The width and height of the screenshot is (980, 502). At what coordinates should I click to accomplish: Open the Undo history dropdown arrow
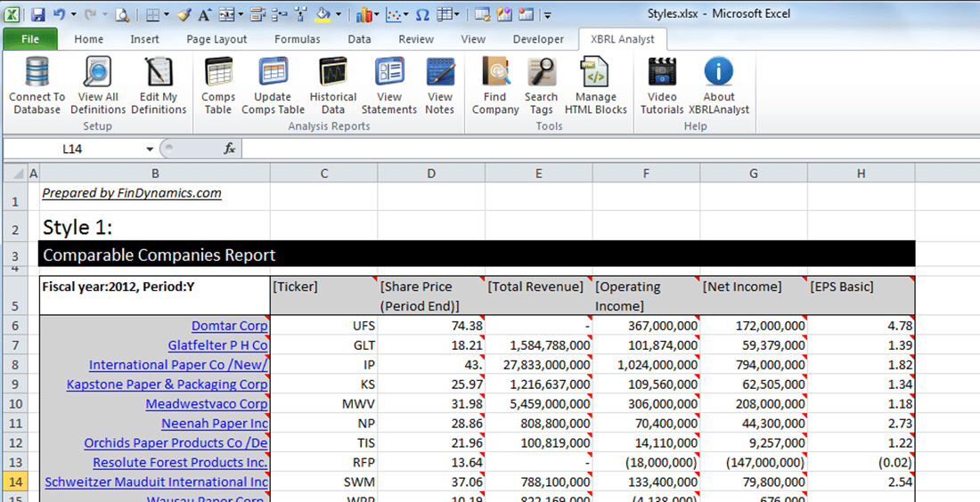click(x=74, y=15)
